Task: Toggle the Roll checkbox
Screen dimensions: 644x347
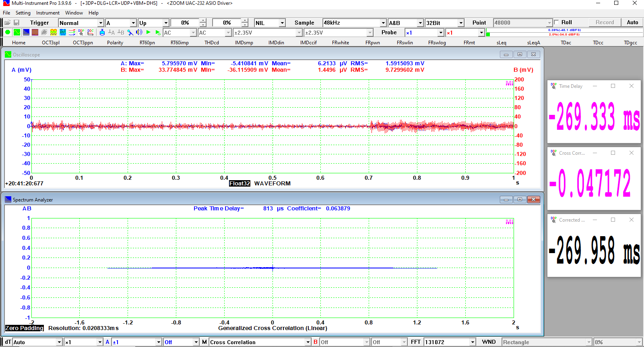Action: pos(557,23)
